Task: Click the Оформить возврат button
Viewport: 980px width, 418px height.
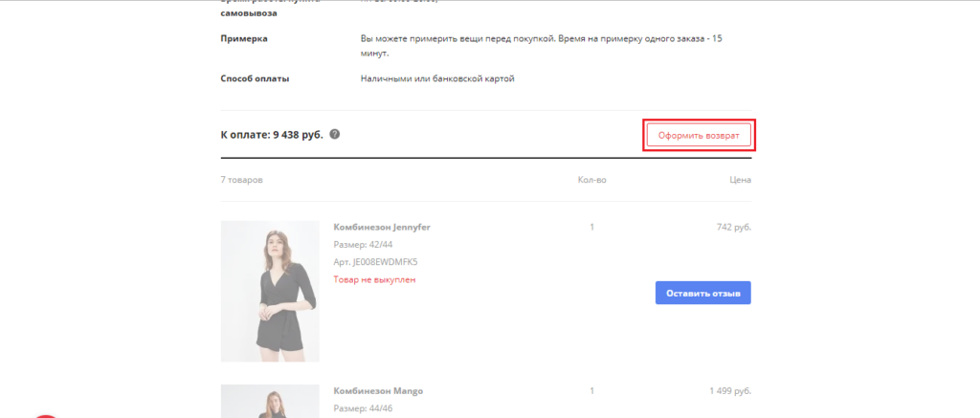Action: 699,136
